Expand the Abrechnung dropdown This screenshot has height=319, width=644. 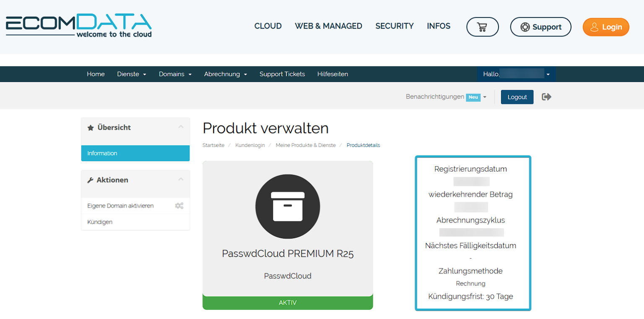click(x=225, y=74)
